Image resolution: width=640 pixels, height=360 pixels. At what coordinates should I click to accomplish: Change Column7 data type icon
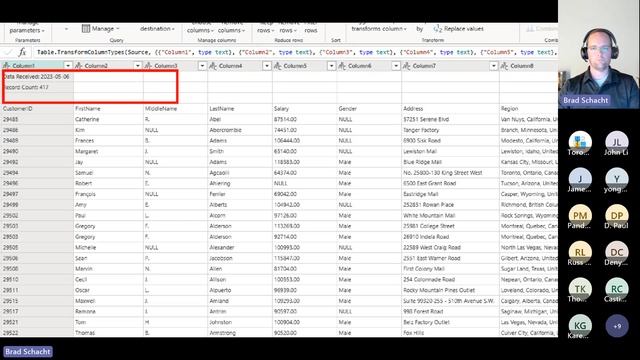pos(407,66)
